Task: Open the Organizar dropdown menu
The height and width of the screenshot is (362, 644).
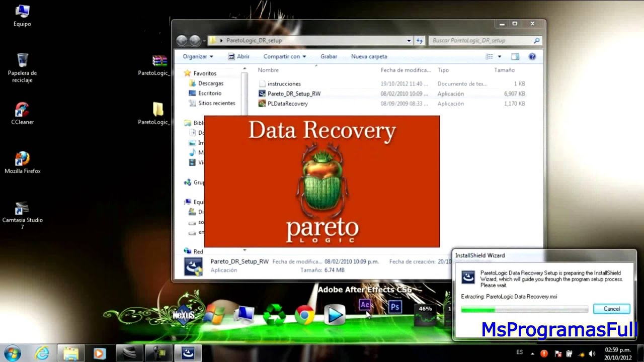Action: pos(198,57)
